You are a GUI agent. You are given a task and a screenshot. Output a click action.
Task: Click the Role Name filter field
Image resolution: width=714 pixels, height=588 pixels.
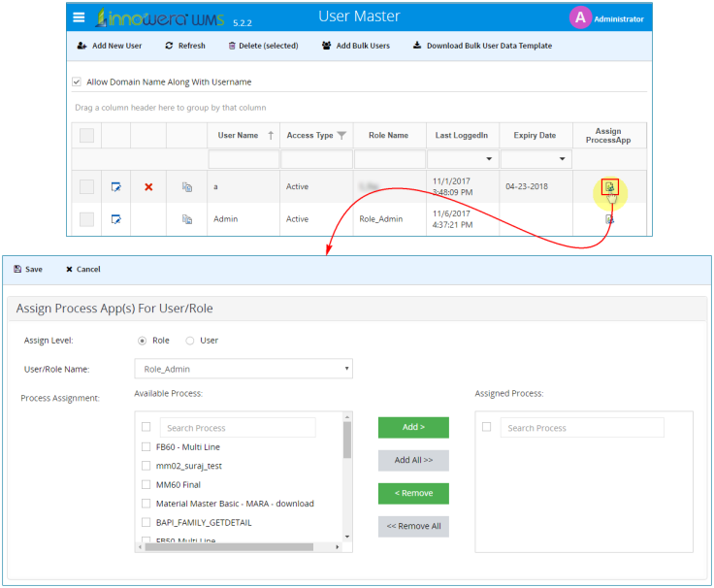coord(390,159)
